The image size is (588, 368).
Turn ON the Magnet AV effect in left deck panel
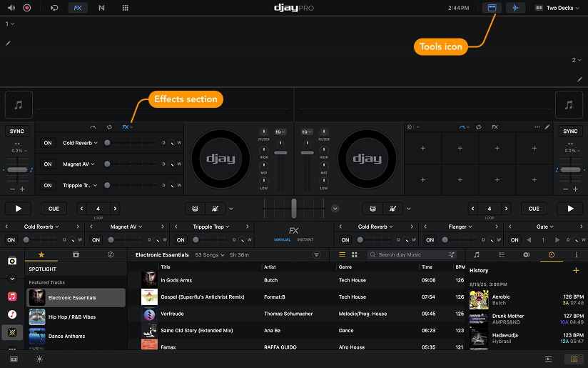[x=48, y=164]
